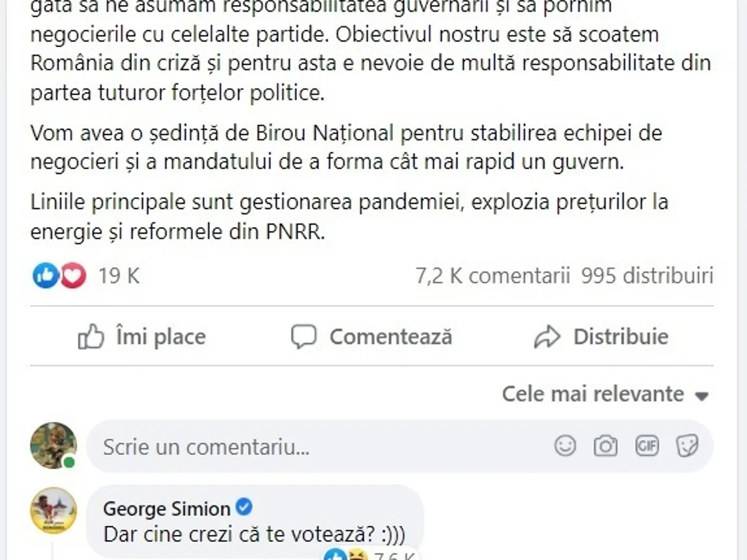Click the dropdown arrow beside Cele mai relevante

(702, 396)
